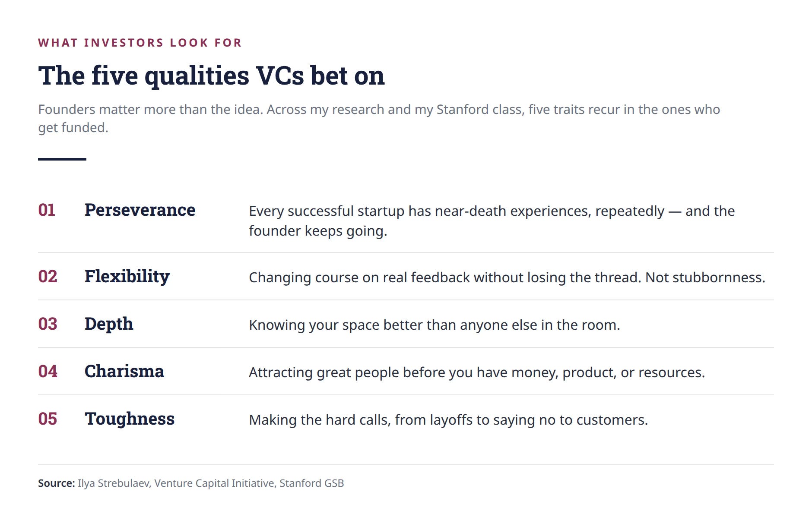Click the 'What Investors Look For' eyebrow label
Screen dimensions: 812x517
[x=140, y=43]
